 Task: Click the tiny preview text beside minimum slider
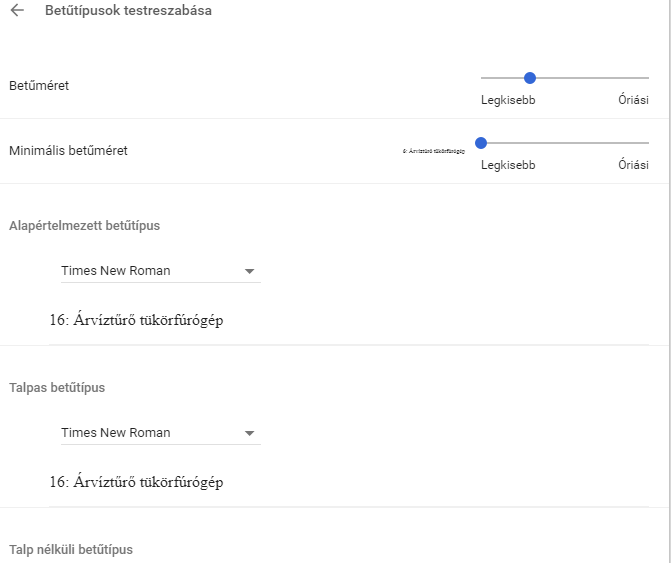[434, 151]
